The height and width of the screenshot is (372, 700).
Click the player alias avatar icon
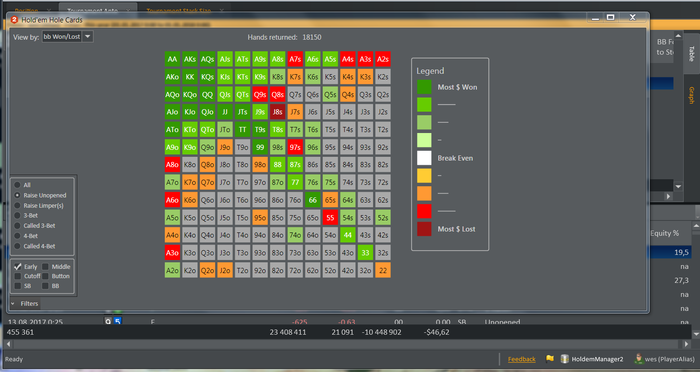[x=638, y=359]
